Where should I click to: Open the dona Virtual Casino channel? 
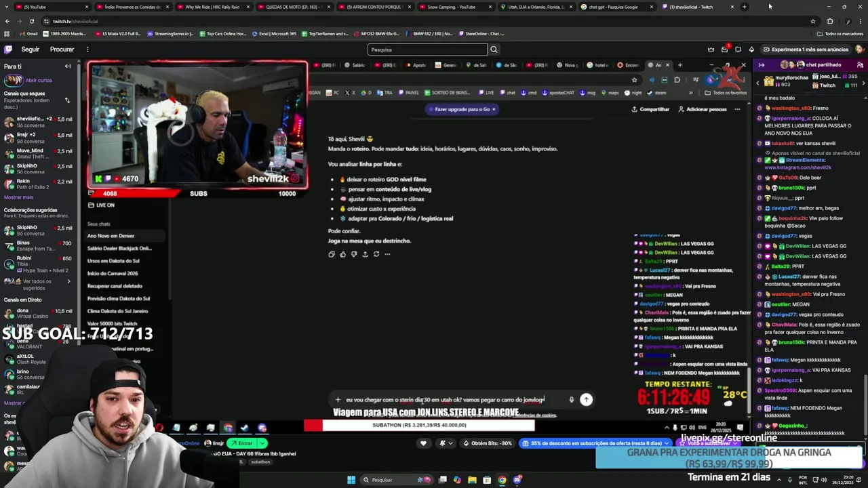(37, 313)
